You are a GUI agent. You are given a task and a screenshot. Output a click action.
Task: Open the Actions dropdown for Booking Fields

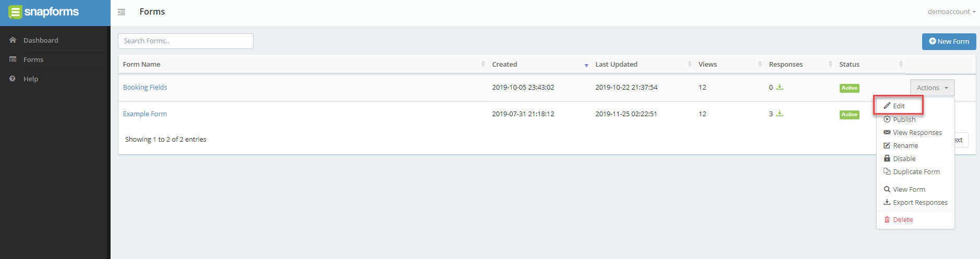932,88
